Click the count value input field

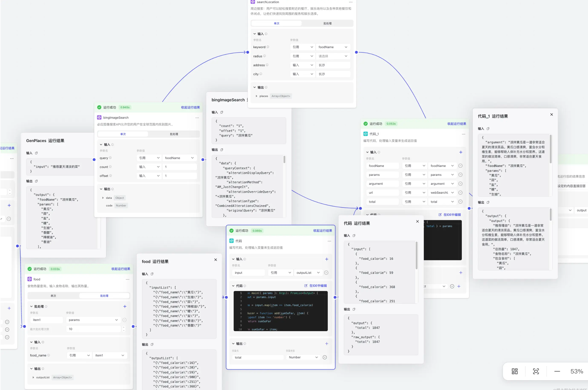pyautogui.click(x=179, y=167)
